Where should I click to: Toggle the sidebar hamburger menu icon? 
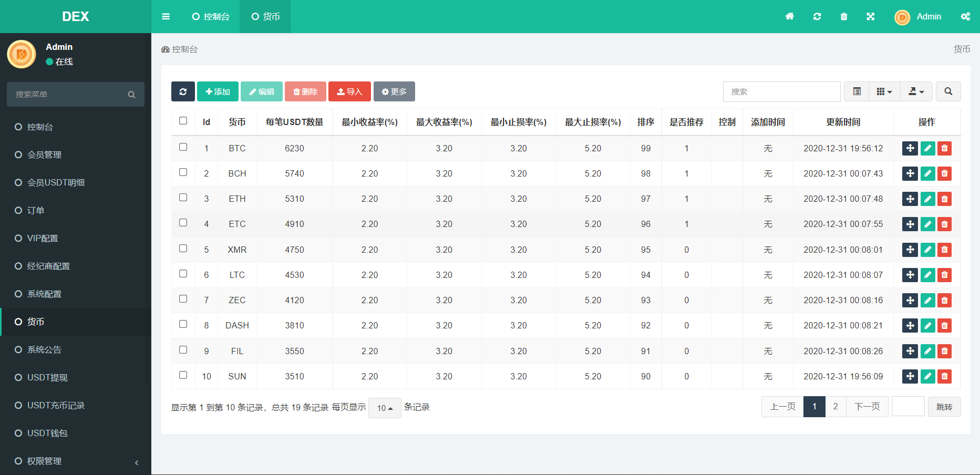pos(166,16)
